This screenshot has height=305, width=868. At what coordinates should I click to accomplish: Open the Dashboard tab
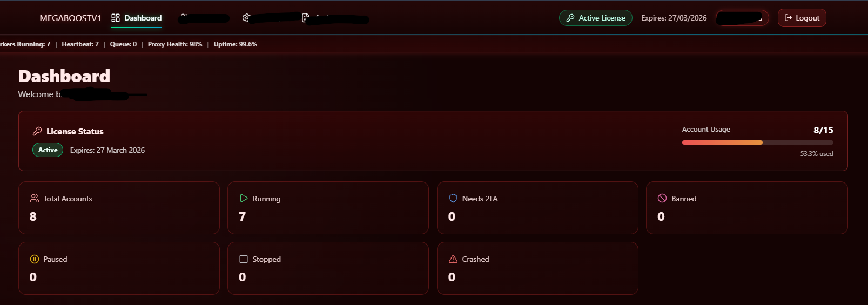(137, 18)
